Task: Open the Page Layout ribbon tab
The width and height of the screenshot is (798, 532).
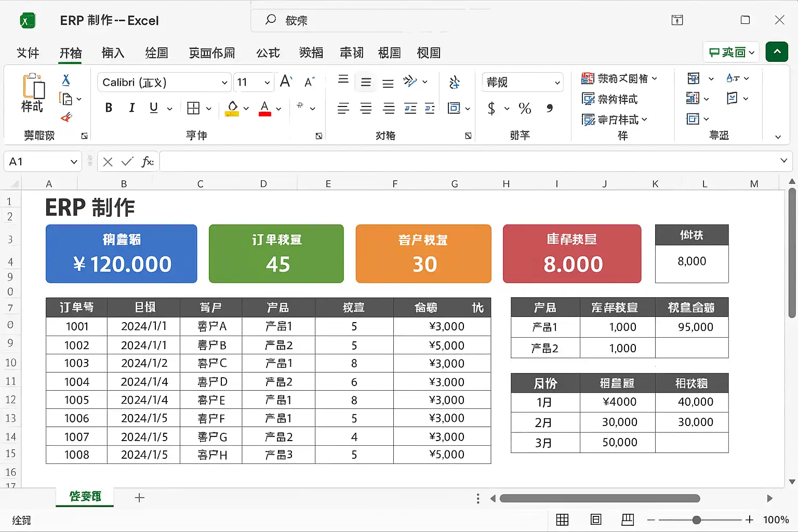Action: (211, 53)
